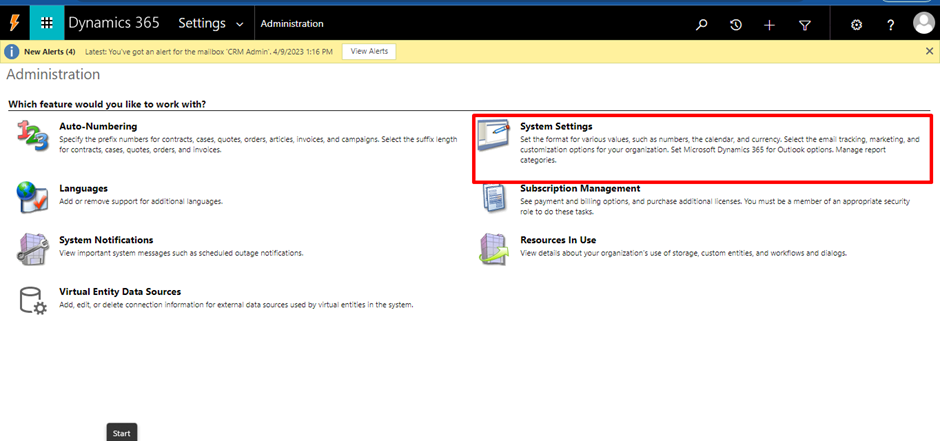
Task: Click 'Which feature would you like to work with?' text
Action: [x=107, y=104]
